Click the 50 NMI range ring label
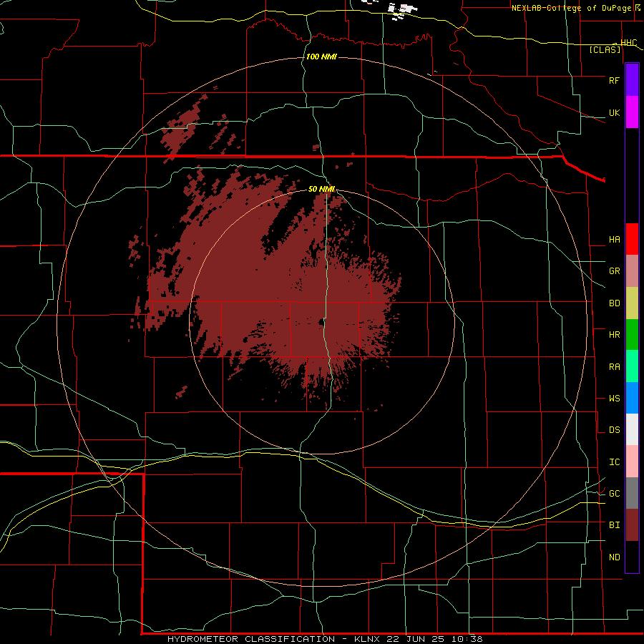Screen dimensions: 644x644 click(321, 189)
